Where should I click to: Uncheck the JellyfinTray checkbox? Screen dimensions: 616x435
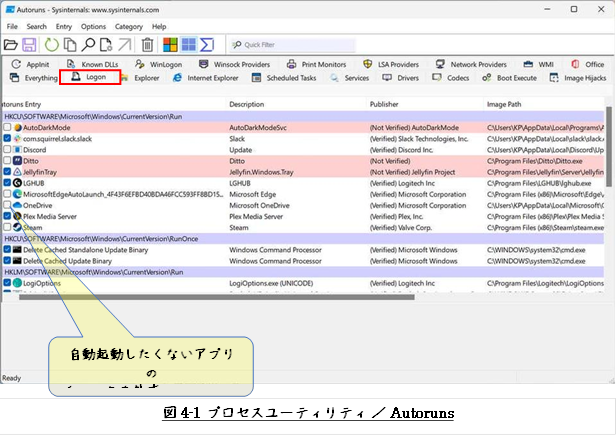(7, 171)
